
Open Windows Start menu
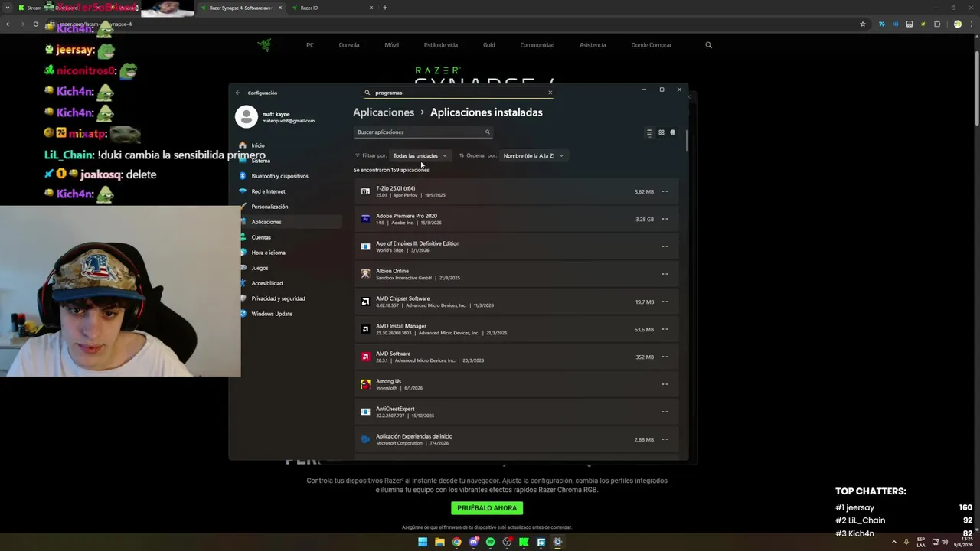coord(423,542)
